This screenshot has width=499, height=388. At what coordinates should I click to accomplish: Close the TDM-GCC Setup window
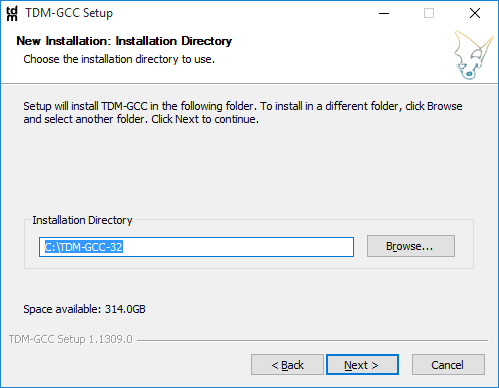(475, 13)
